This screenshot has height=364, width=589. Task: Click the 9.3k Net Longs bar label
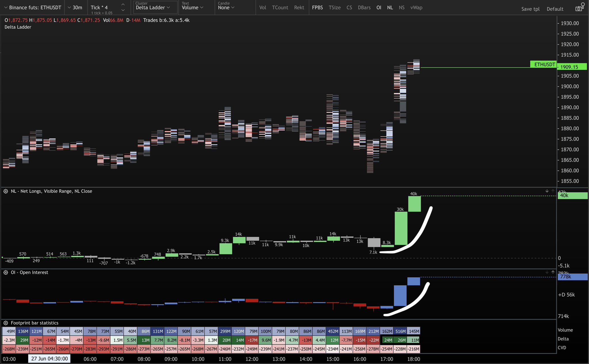pos(225,240)
